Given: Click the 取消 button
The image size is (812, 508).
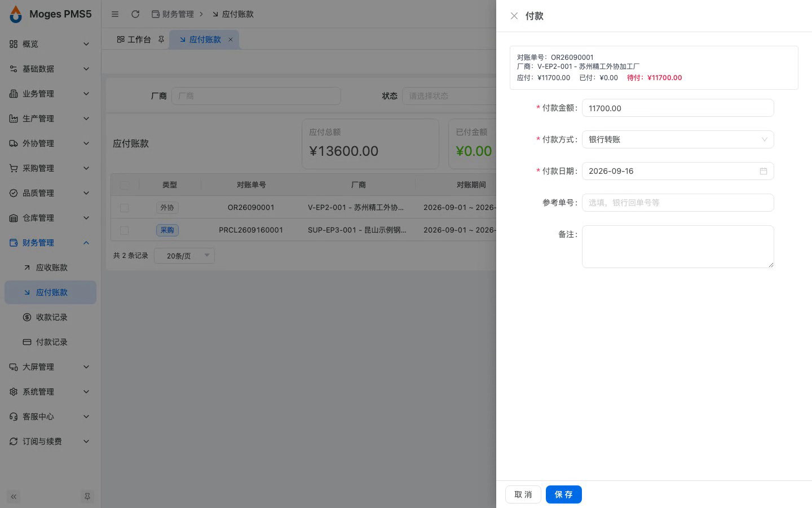Looking at the screenshot, I should [523, 494].
